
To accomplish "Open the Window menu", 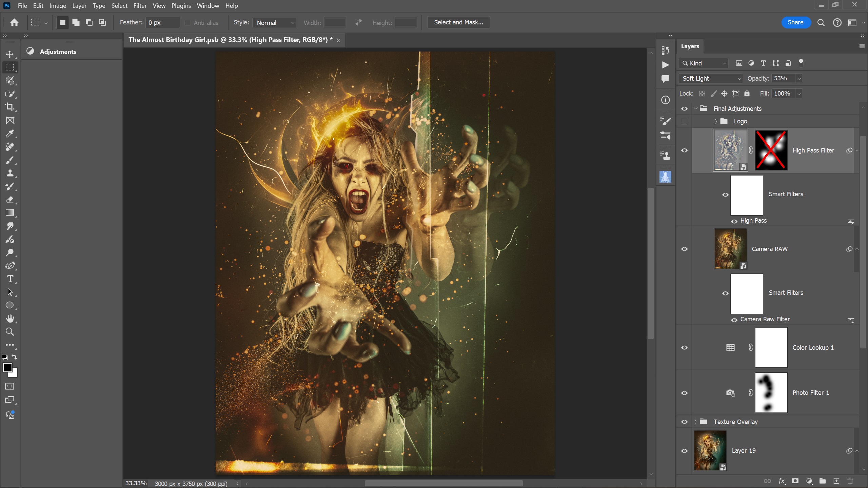I will 208,6.
